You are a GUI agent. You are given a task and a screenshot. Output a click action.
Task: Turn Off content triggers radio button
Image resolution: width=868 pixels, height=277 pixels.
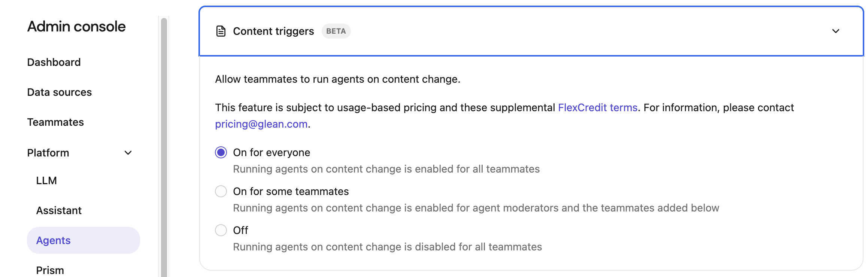tap(221, 230)
